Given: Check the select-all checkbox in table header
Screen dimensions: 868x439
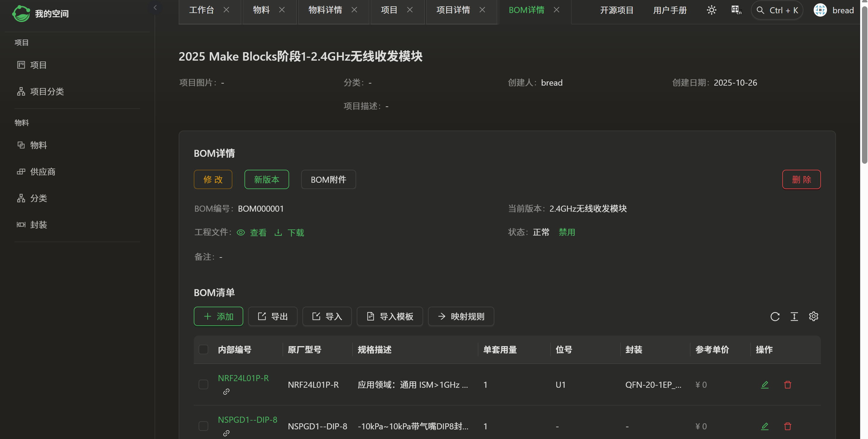Looking at the screenshot, I should (x=203, y=349).
